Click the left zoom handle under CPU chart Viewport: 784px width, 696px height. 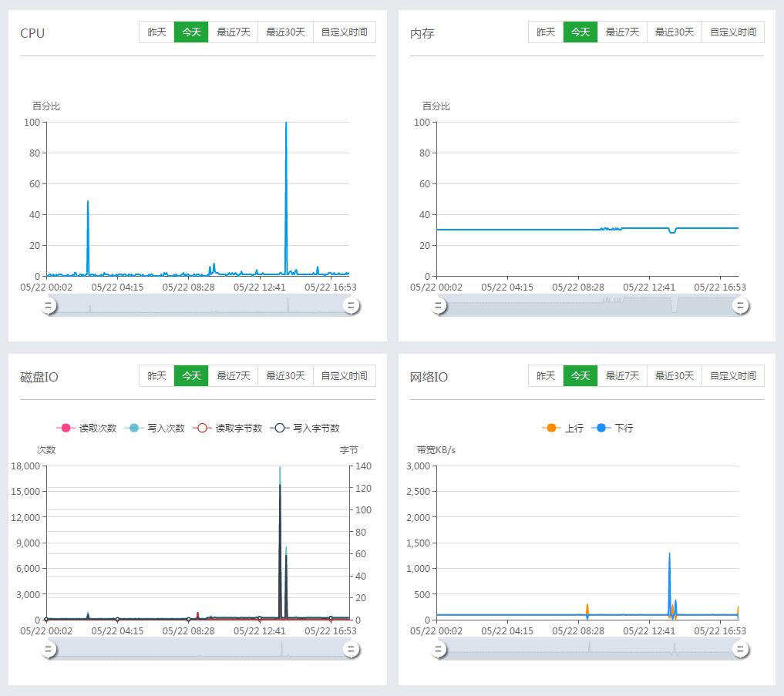click(x=49, y=305)
